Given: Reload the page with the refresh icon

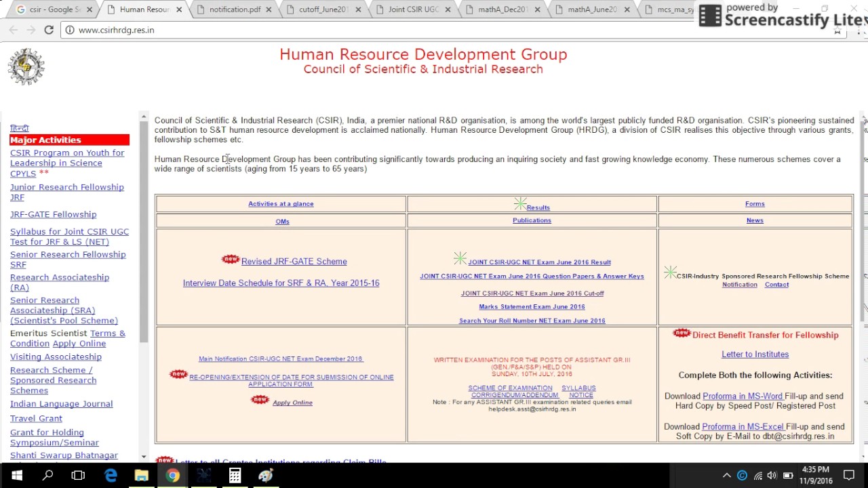Looking at the screenshot, I should point(49,30).
